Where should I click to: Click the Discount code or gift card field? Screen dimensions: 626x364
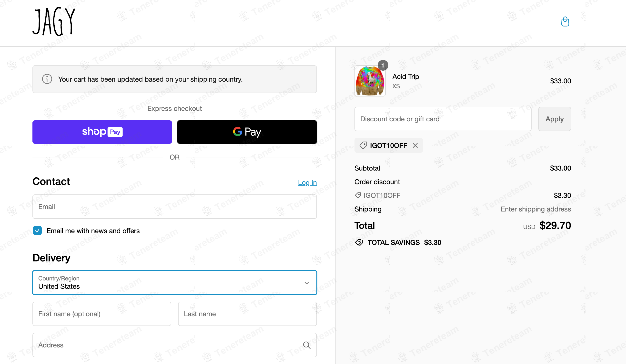443,119
